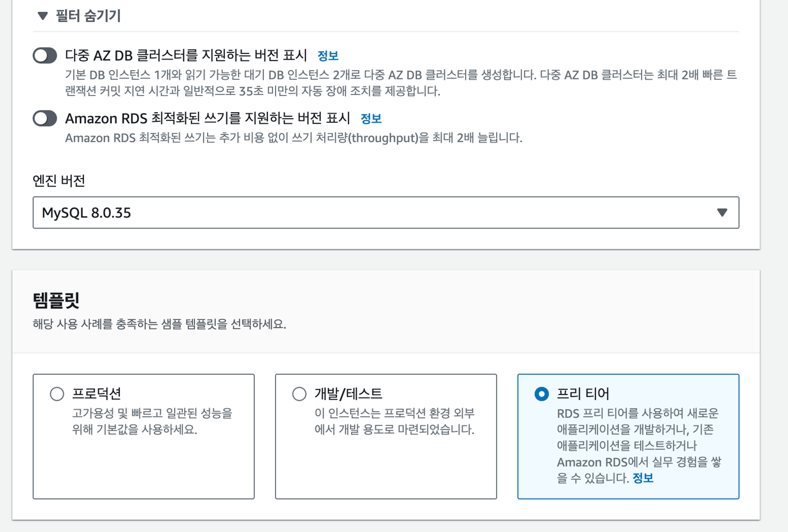Click the 개발/테스트 template description text

[394, 421]
